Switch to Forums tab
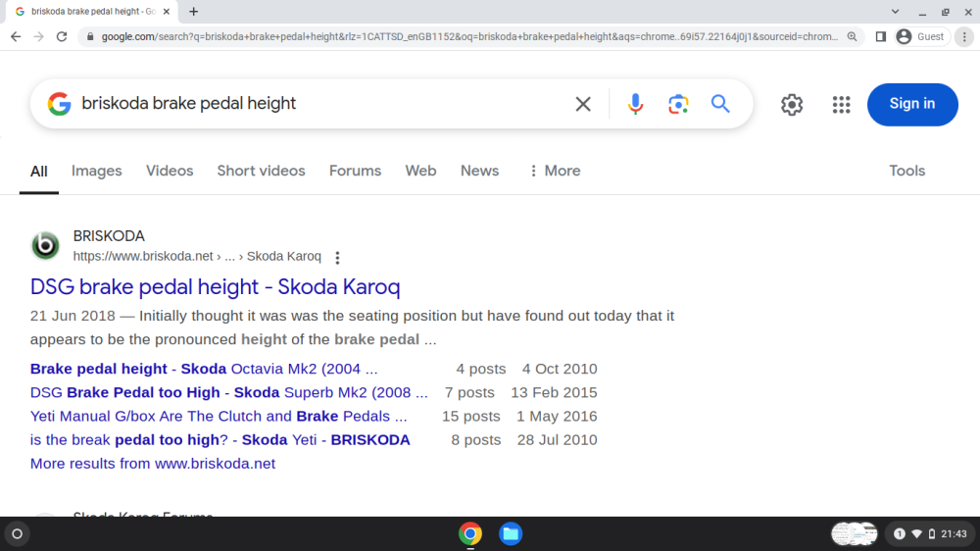This screenshot has width=980, height=551. (x=355, y=171)
